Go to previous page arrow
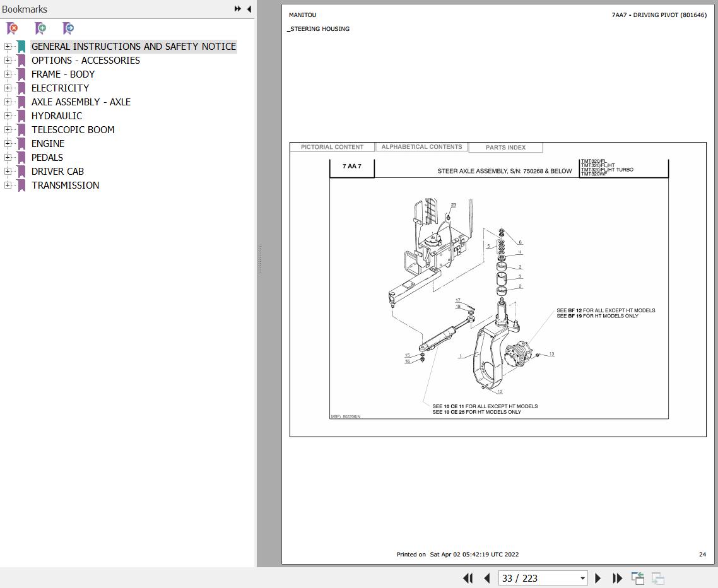 coord(487,578)
